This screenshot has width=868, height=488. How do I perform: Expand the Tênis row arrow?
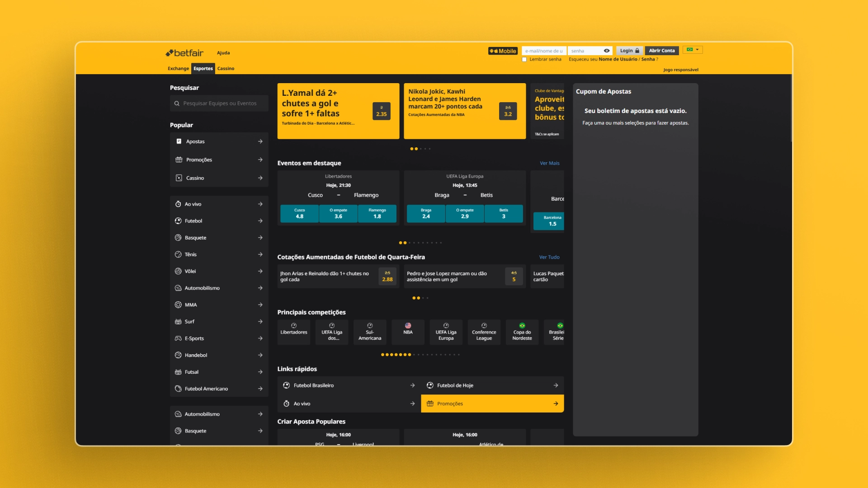pyautogui.click(x=260, y=254)
